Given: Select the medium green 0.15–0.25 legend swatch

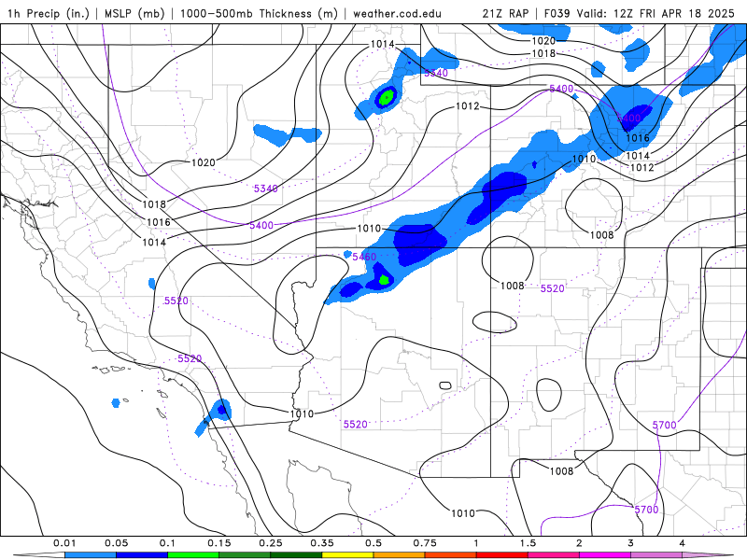Looking at the screenshot, I should [245, 555].
